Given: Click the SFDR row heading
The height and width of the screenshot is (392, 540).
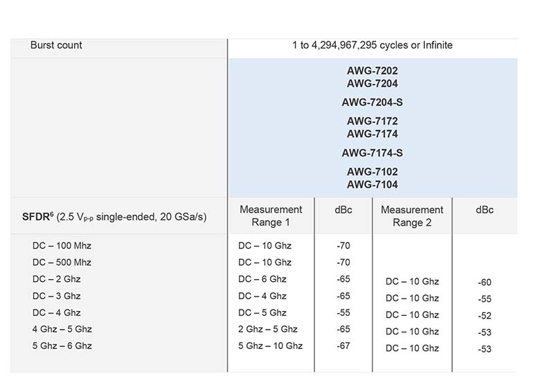Looking at the screenshot, I should [114, 217].
